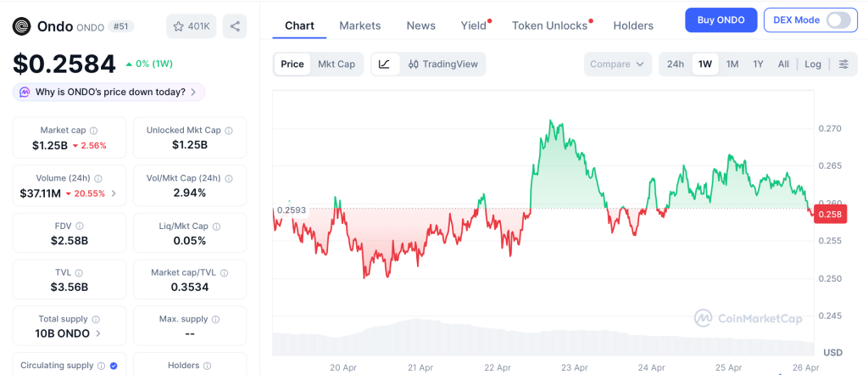
Task: Toggle Log scale on chart
Action: 813,64
